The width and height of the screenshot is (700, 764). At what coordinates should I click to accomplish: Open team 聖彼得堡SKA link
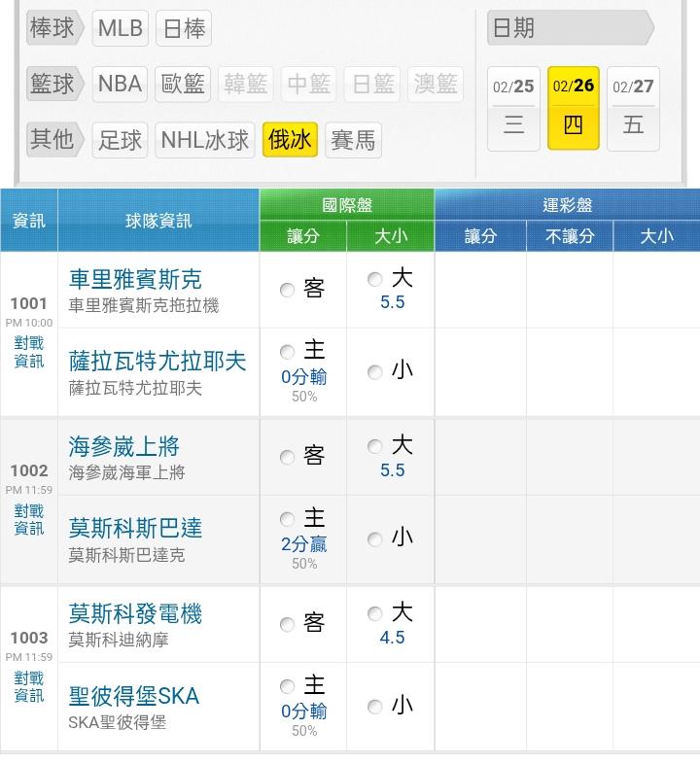pos(133,696)
